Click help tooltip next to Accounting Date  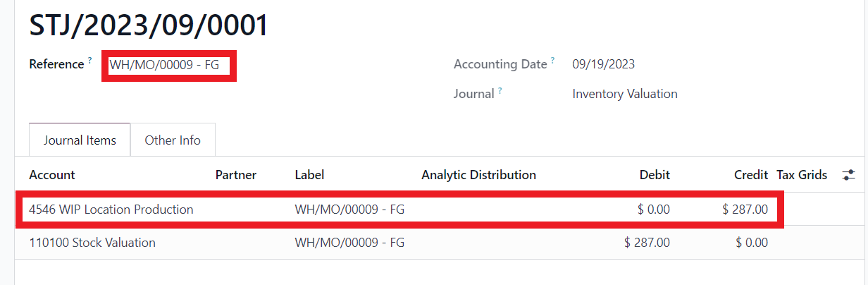tap(553, 61)
